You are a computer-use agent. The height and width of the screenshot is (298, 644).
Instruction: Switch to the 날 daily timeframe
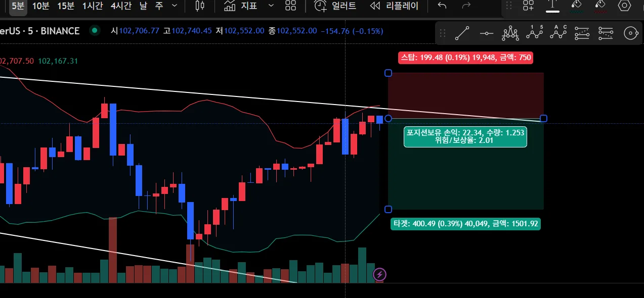[143, 6]
